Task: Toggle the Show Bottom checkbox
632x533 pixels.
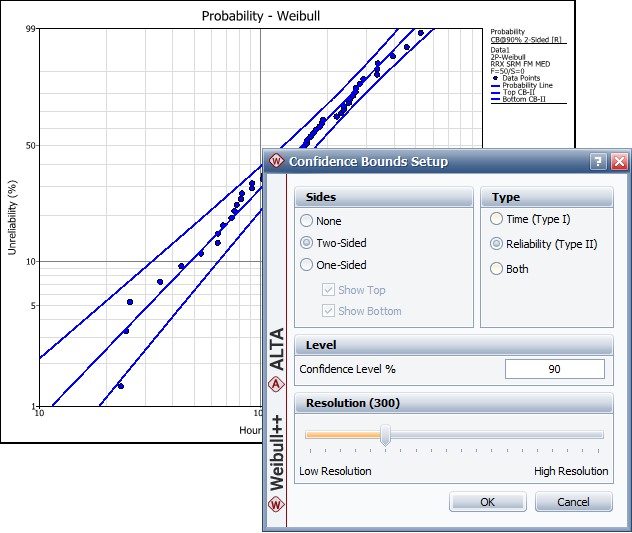Action: pos(329,311)
